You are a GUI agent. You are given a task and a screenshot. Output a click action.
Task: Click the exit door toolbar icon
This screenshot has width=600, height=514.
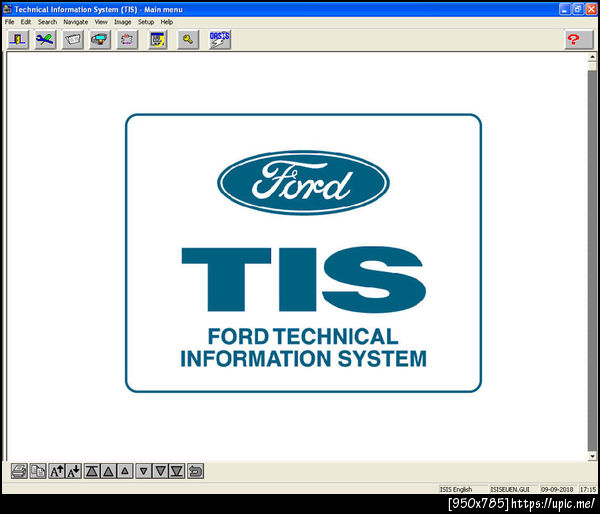[x=18, y=39]
